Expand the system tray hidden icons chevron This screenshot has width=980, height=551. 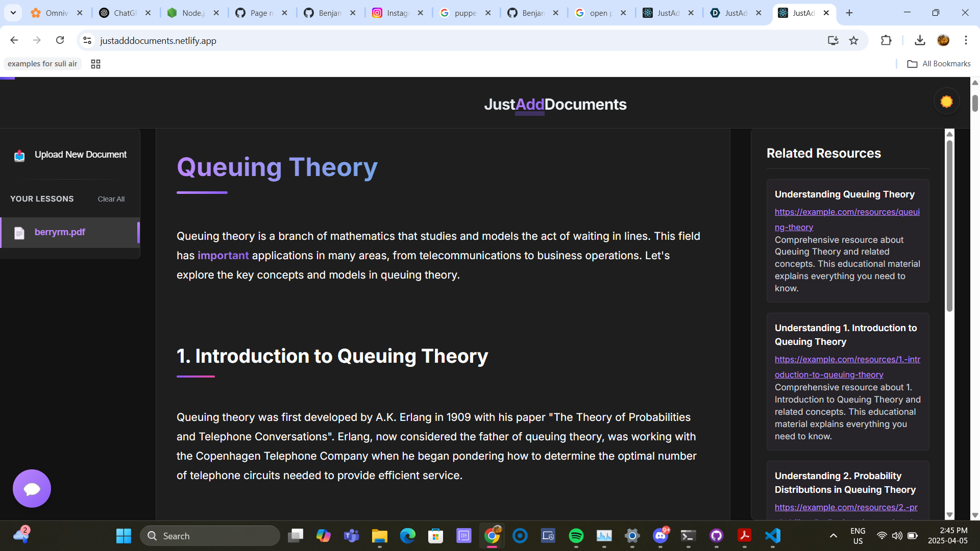tap(833, 536)
